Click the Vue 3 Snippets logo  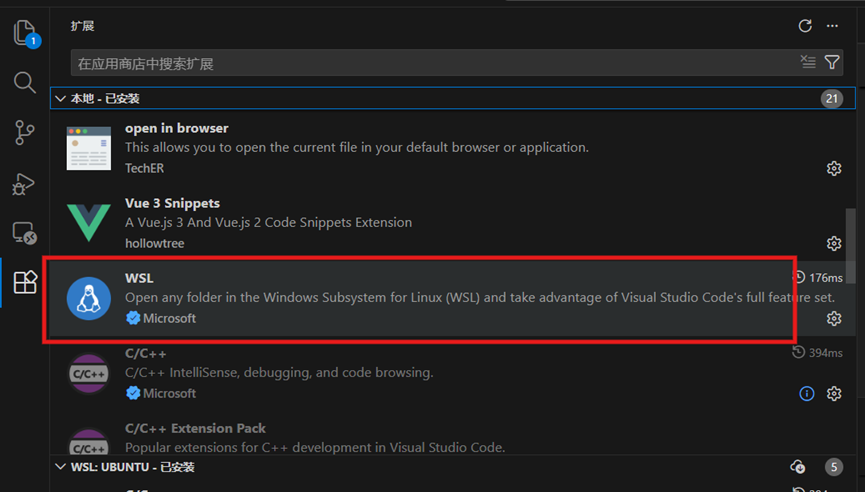click(x=89, y=223)
